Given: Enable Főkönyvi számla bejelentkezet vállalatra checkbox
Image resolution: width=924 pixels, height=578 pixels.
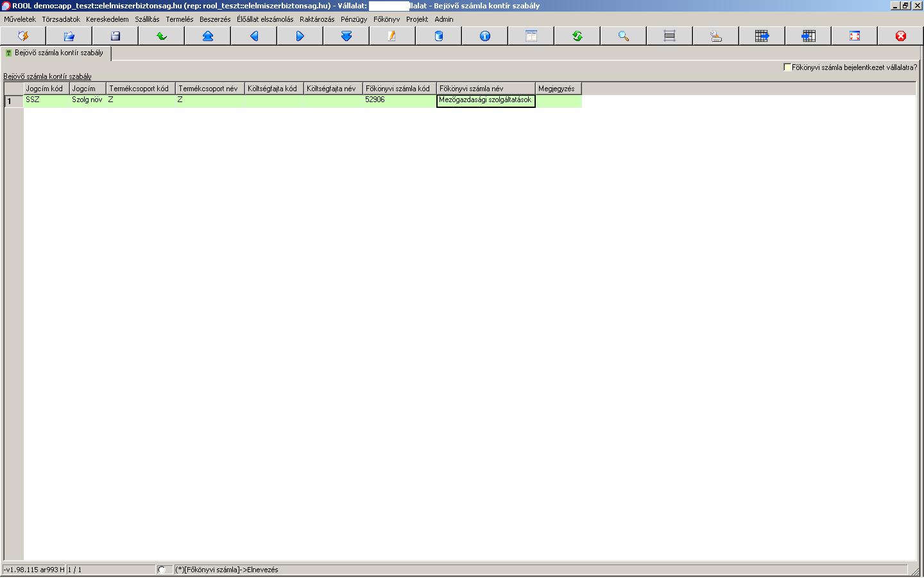Looking at the screenshot, I should click(x=787, y=67).
